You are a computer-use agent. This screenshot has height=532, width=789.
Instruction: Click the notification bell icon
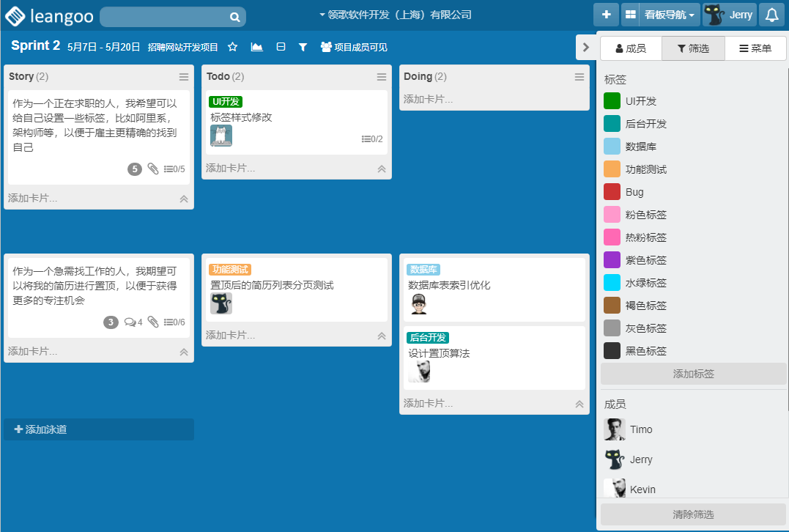pyautogui.click(x=771, y=15)
